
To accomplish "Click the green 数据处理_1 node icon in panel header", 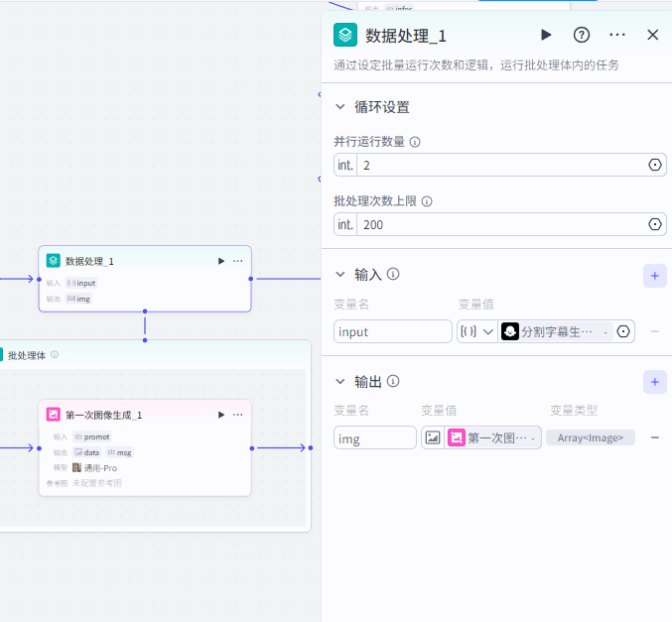I will click(345, 35).
